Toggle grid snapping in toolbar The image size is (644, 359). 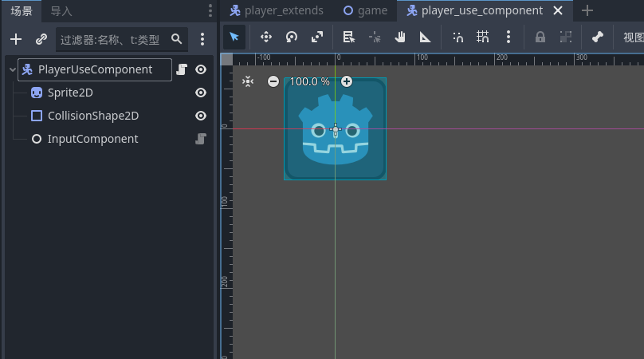click(x=483, y=37)
